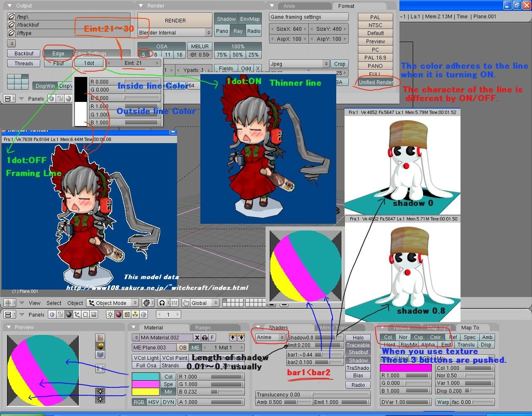
Task: Apply the NTSC format preset
Action: tap(375, 25)
